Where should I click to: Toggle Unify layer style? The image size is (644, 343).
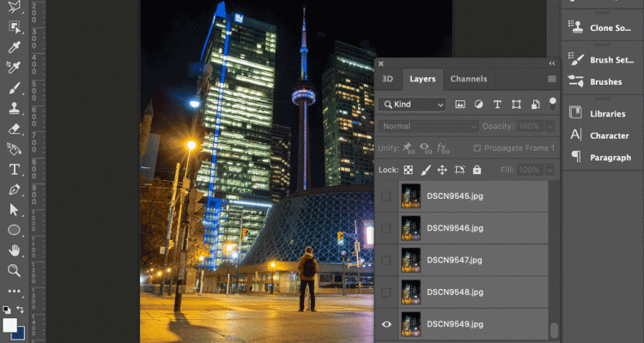coord(443,147)
